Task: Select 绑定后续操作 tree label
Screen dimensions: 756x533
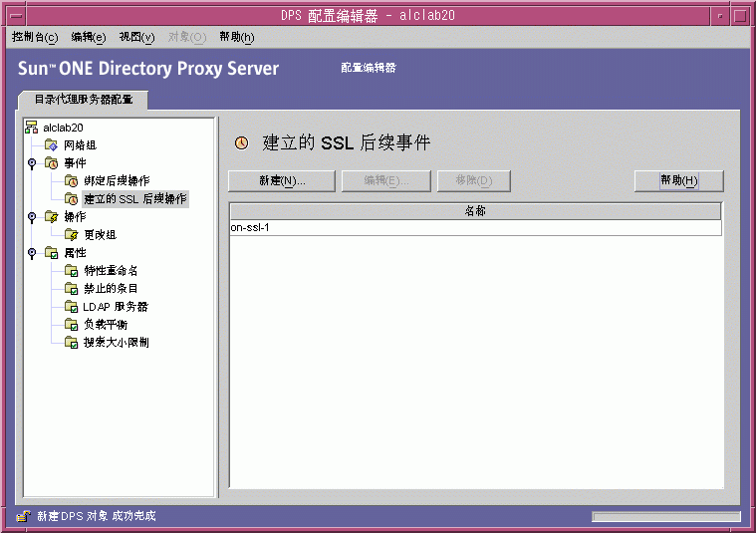Action: 117,181
